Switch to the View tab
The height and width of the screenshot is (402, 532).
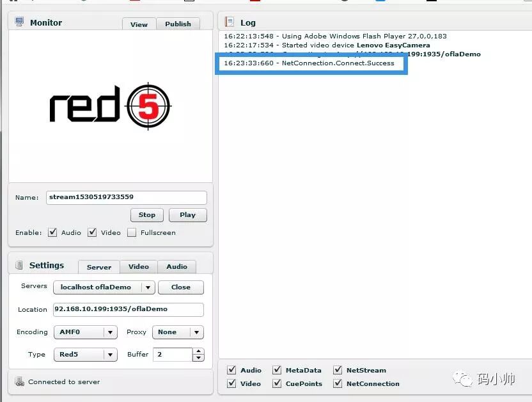[139, 24]
